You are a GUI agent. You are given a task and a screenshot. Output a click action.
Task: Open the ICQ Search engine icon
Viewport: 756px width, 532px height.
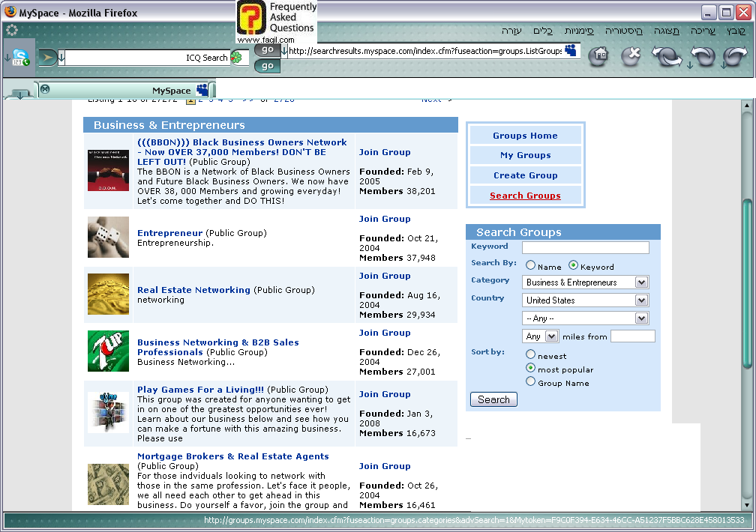(x=236, y=58)
